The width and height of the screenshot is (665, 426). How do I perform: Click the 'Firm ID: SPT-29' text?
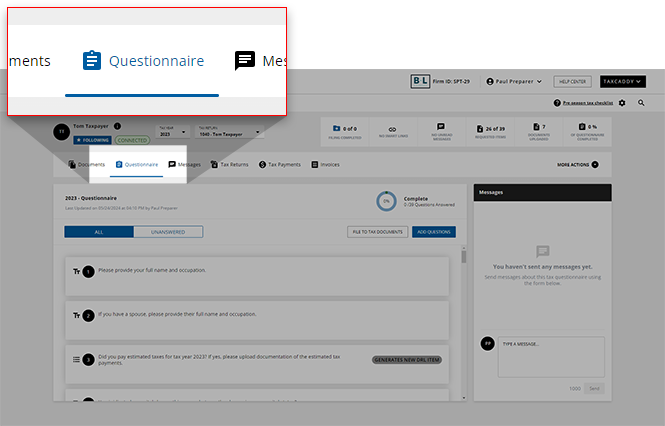(x=451, y=81)
